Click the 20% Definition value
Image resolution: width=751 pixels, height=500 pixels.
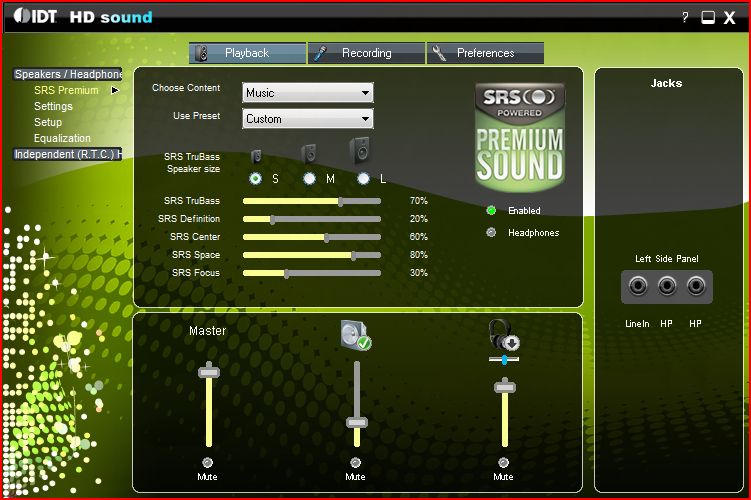419,219
